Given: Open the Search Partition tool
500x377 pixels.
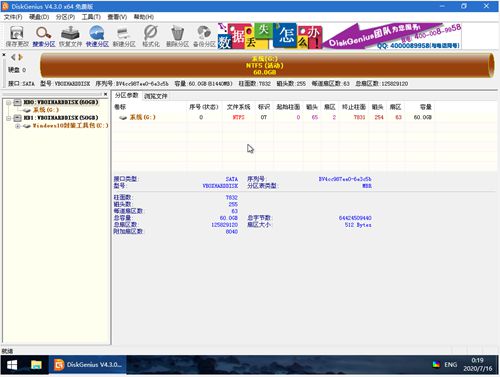Looking at the screenshot, I should point(44,36).
